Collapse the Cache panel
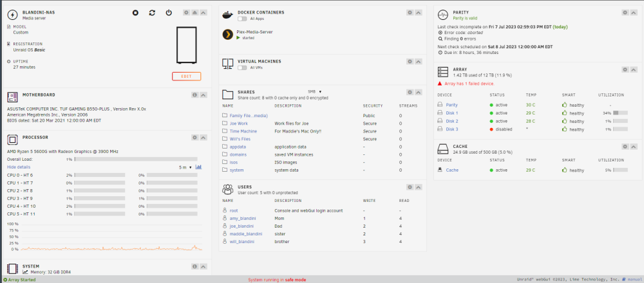This screenshot has width=644, height=283. click(633, 147)
